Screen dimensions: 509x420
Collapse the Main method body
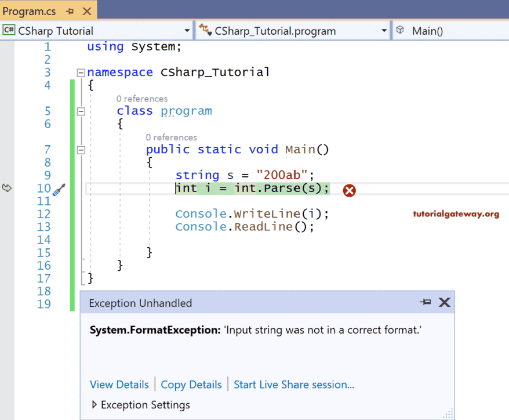click(x=81, y=150)
